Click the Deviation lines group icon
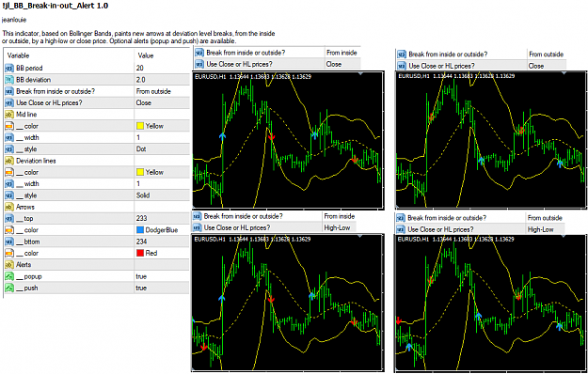The height and width of the screenshot is (374, 588). tap(9, 161)
